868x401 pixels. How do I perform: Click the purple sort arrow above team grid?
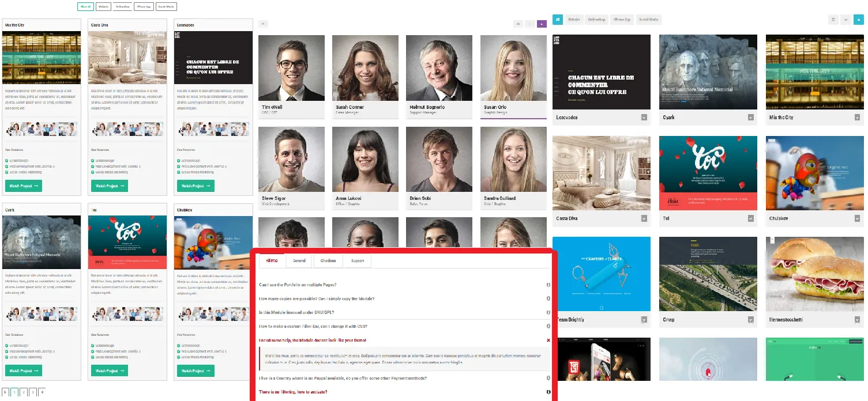pyautogui.click(x=541, y=24)
